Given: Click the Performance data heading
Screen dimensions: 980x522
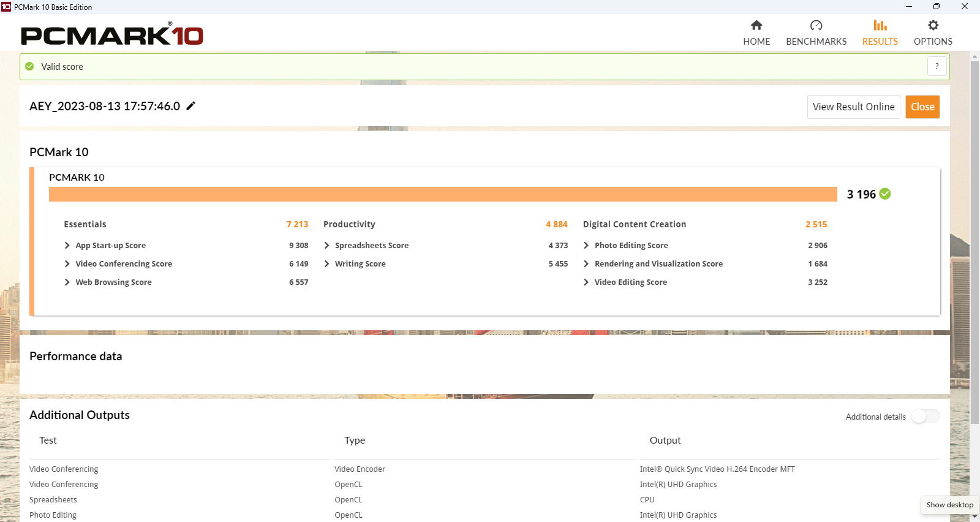Looking at the screenshot, I should coord(76,356).
